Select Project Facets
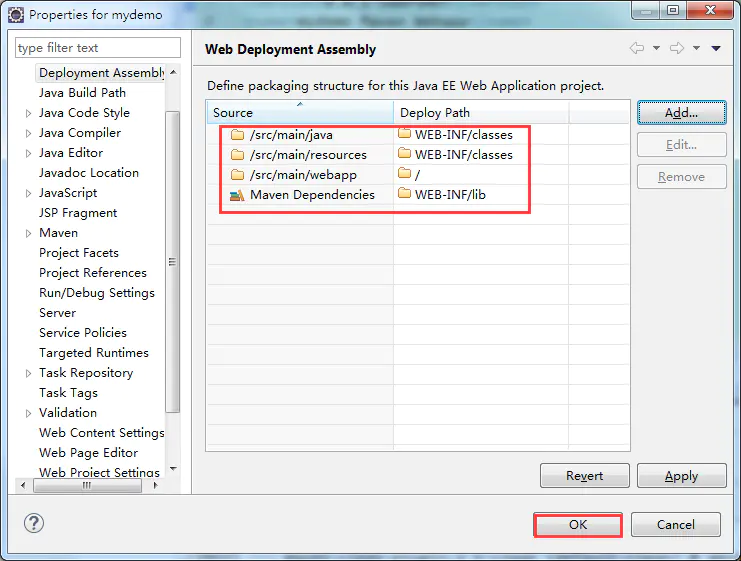 coord(78,253)
